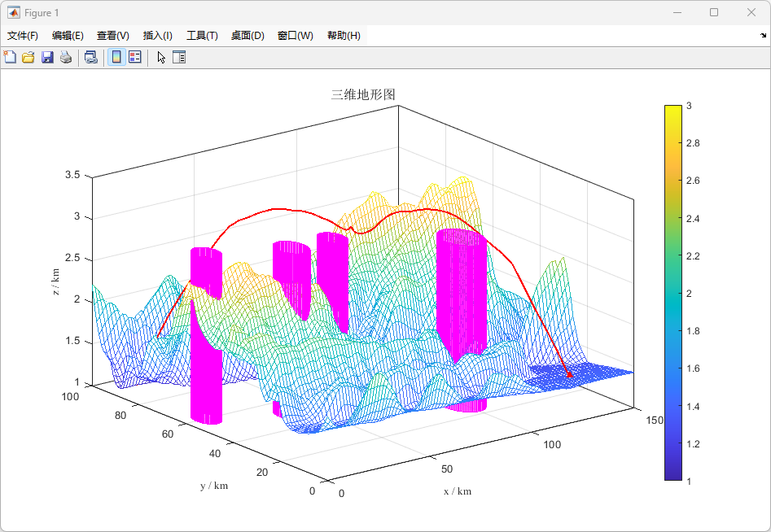Click the 帮助(H) menu

pyautogui.click(x=344, y=36)
